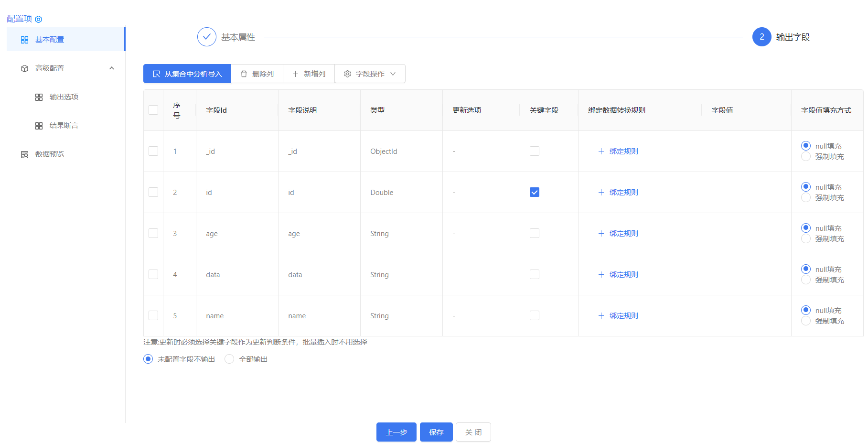Open the 输出选项 menu item
868x443 pixels.
coord(64,97)
